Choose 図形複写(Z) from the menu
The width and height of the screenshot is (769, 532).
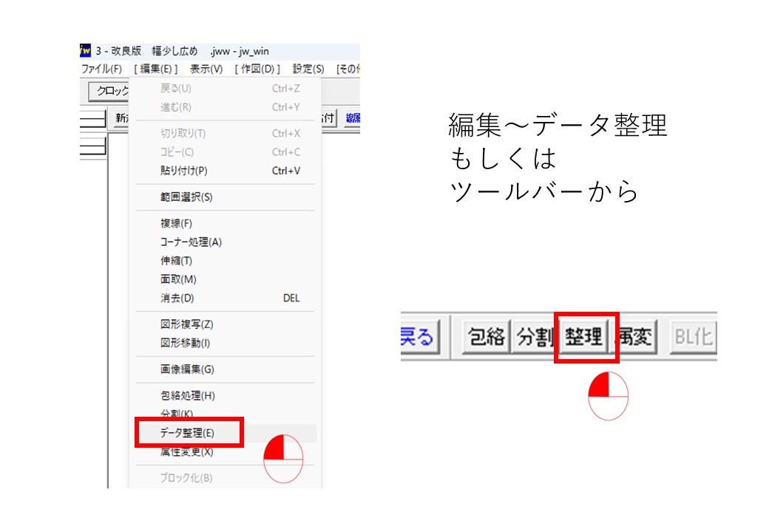click(186, 324)
